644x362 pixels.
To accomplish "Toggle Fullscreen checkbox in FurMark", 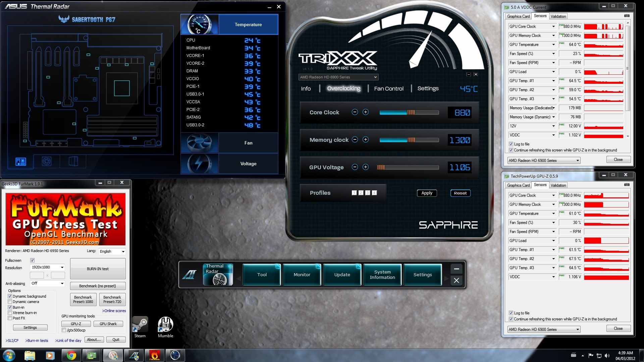I will coord(32,260).
